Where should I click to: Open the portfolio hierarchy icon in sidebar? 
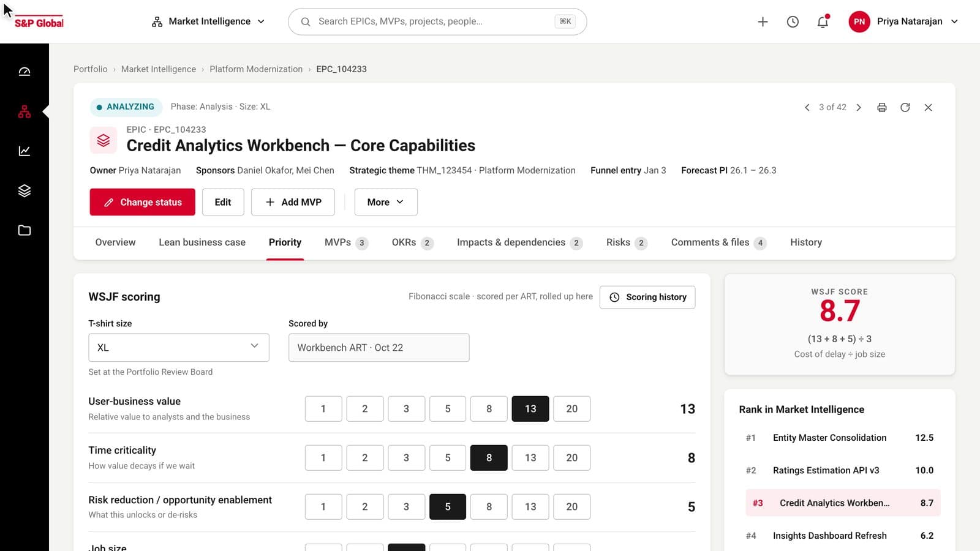point(24,111)
